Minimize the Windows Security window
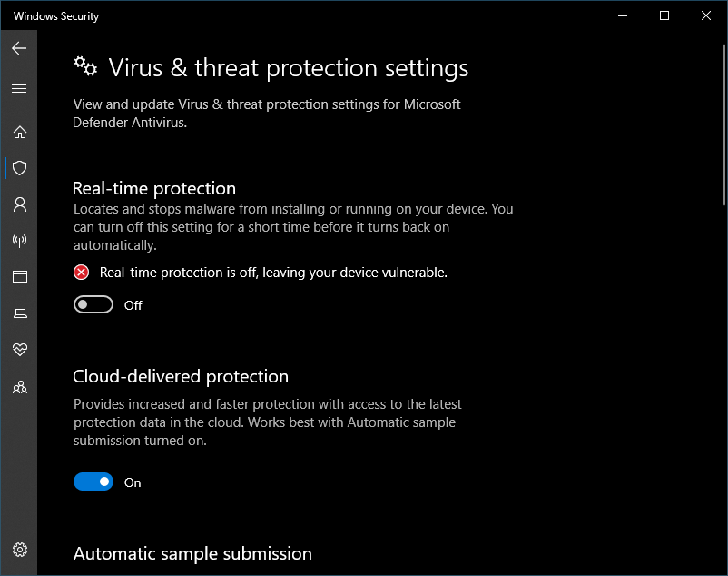 (x=623, y=15)
